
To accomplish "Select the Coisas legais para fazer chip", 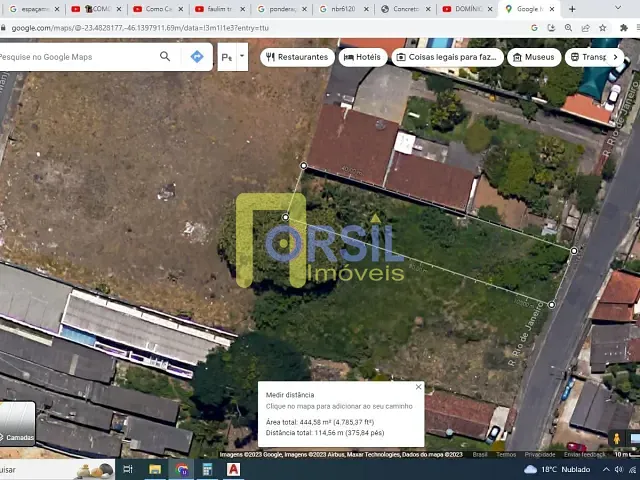I will 447,57.
